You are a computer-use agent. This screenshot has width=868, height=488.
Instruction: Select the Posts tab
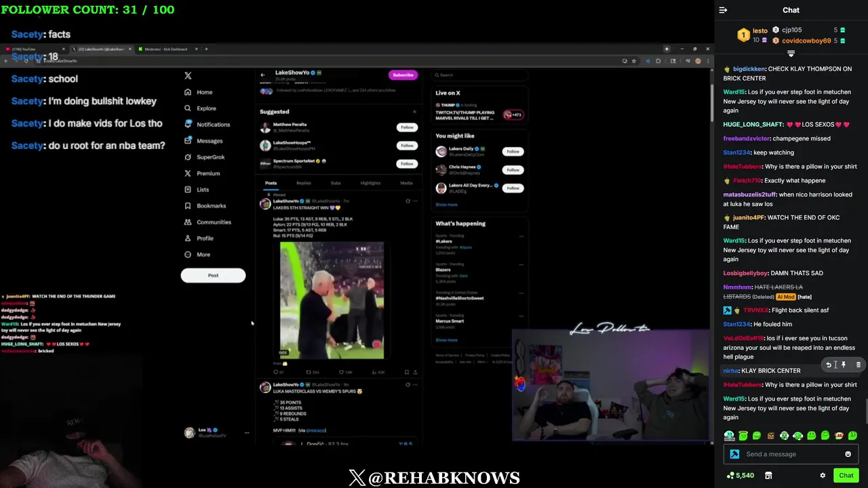click(x=271, y=183)
